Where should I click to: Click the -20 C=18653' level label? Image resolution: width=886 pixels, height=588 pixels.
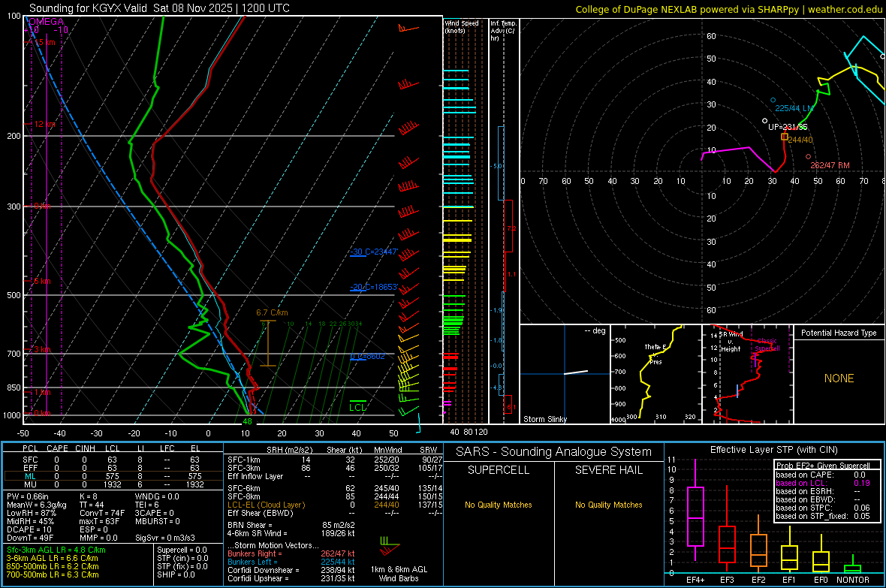(x=373, y=287)
